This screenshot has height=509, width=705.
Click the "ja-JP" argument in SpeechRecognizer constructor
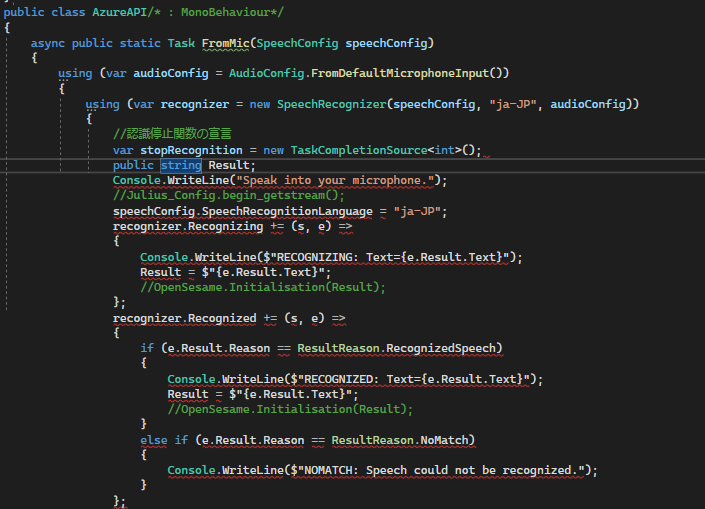[513, 104]
